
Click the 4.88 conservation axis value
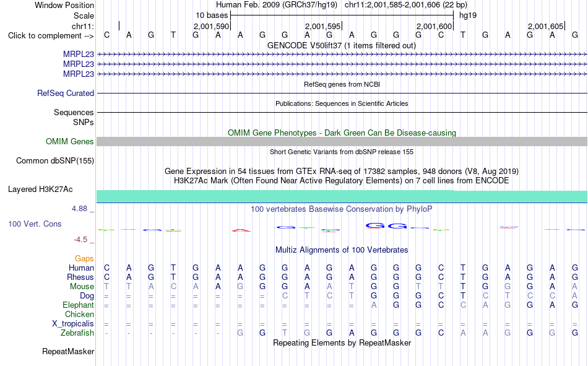point(79,208)
